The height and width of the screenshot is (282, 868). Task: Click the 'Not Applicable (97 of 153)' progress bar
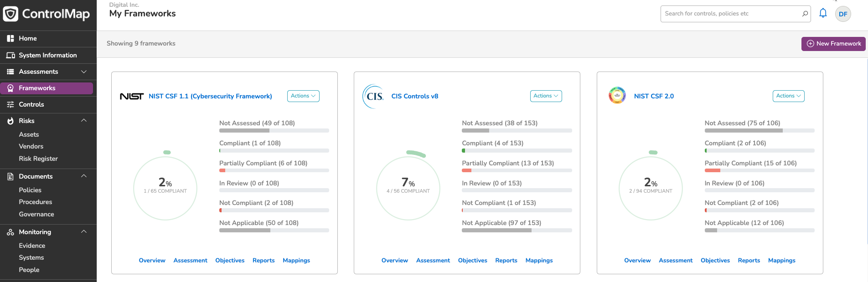tap(517, 231)
